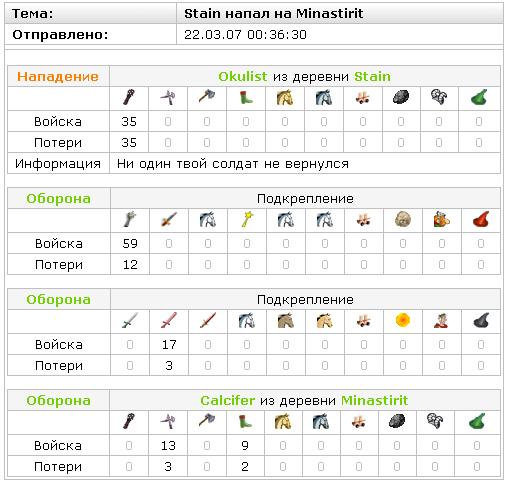Click the orange fire catapult icon in second reinforcement

click(x=402, y=320)
